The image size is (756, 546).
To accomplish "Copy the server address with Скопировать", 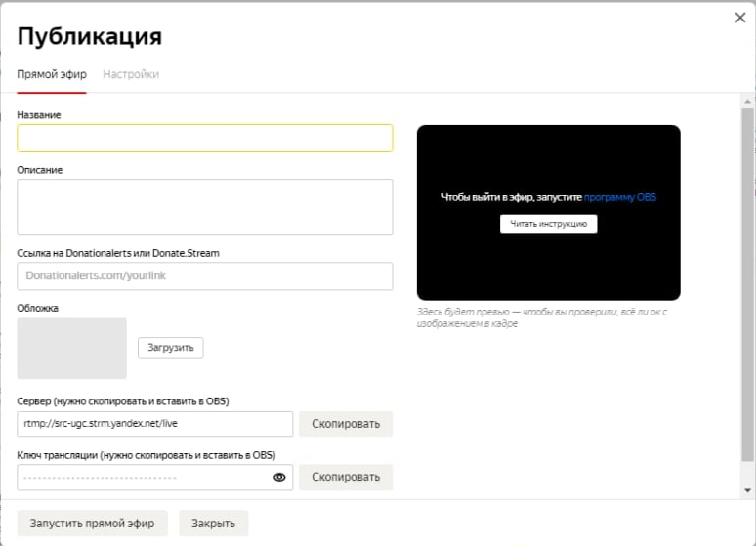I will pyautogui.click(x=346, y=424).
